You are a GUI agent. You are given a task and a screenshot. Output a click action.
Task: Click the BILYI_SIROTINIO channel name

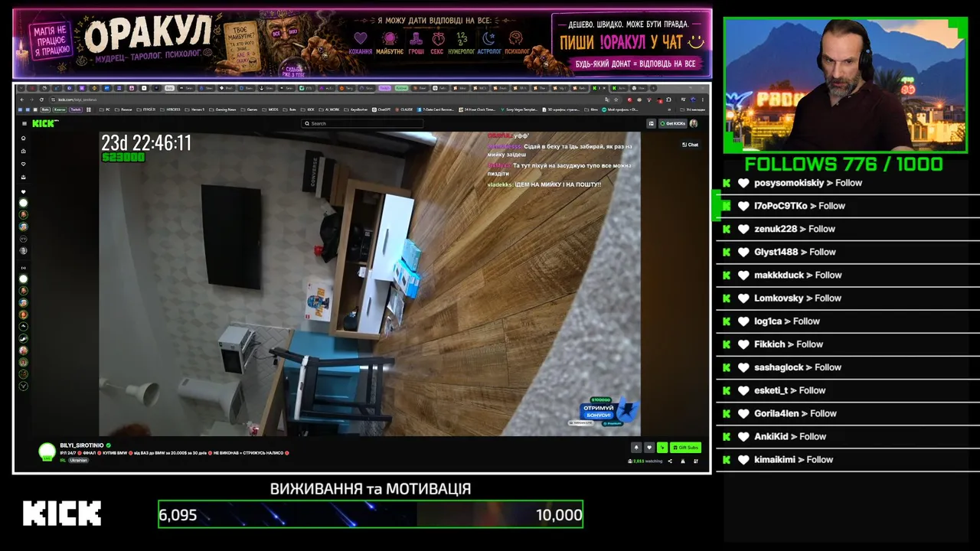tap(83, 445)
